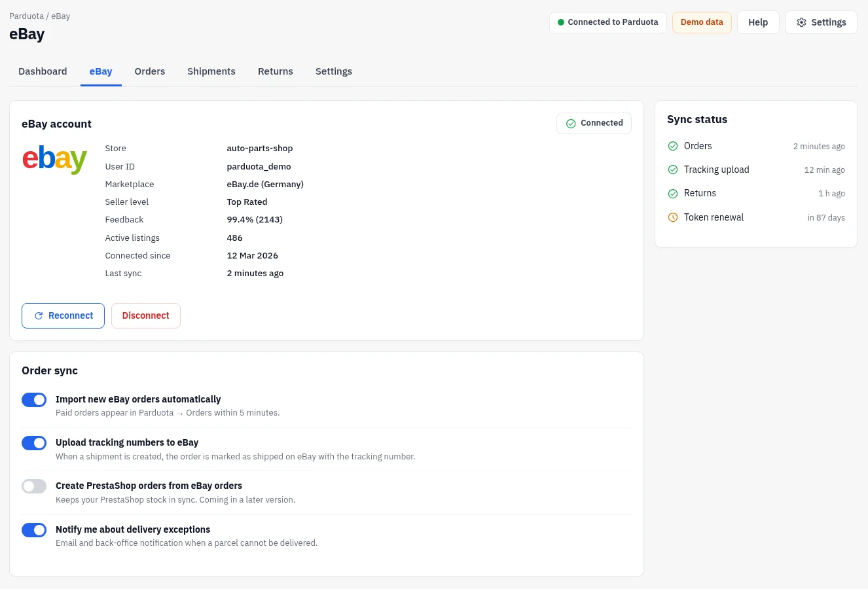Click the Last sync value in eBay account
Image resolution: width=868 pixels, height=589 pixels.
255,274
